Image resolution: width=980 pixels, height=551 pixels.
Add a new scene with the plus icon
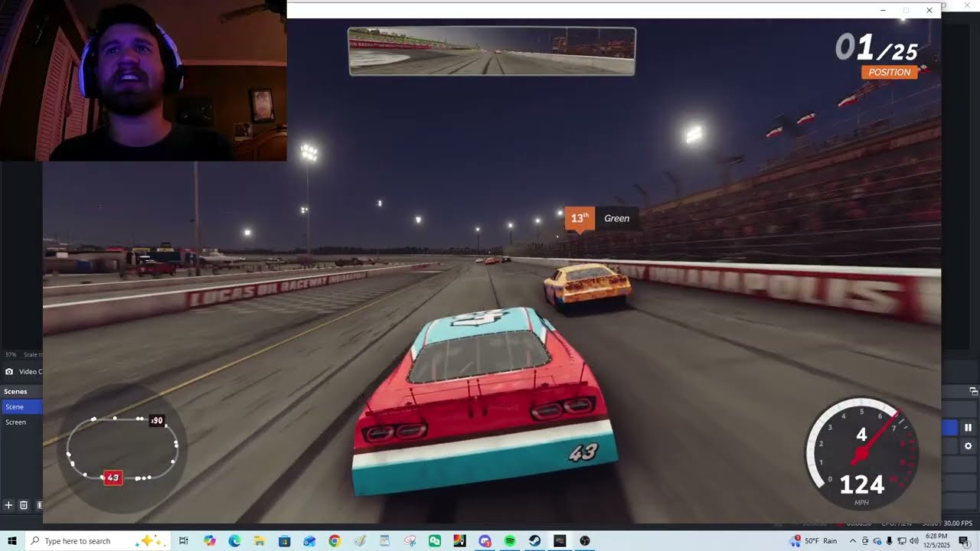click(x=8, y=505)
